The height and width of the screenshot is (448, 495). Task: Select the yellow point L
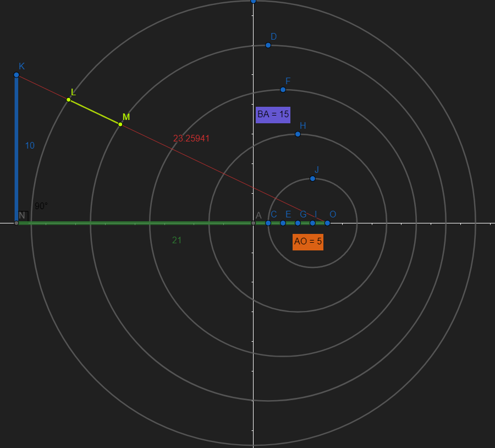point(69,99)
